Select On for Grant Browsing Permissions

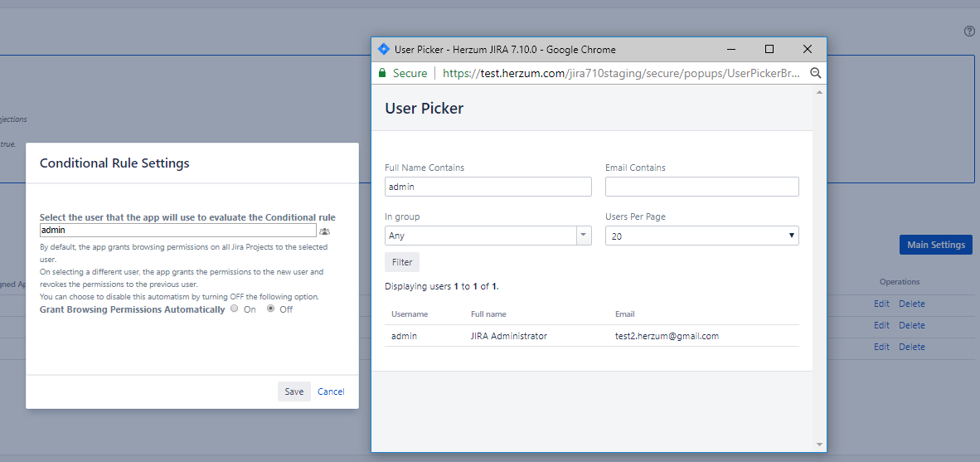click(235, 309)
